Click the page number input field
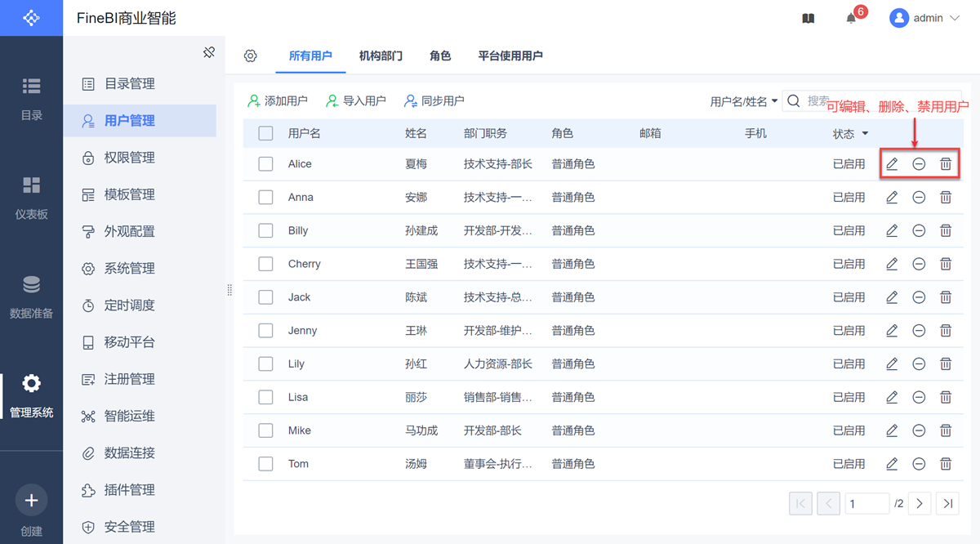Viewport: 980px width, 544px height. [x=866, y=504]
